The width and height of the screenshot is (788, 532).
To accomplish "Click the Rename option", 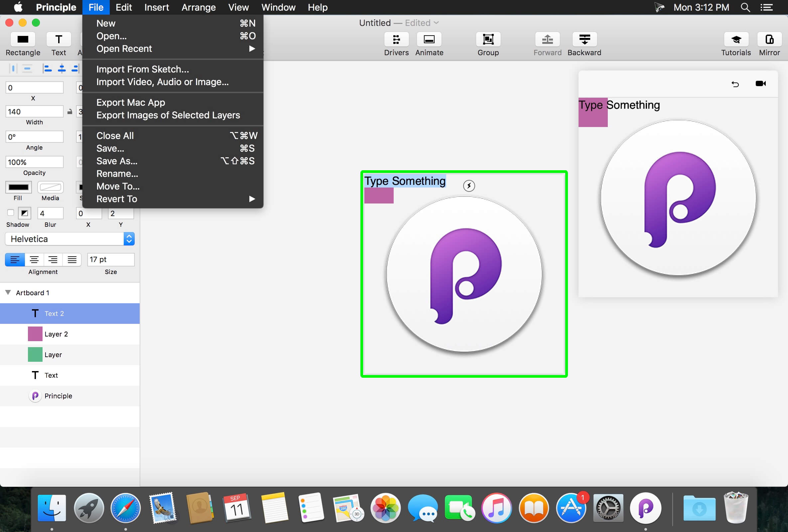I will (x=117, y=173).
